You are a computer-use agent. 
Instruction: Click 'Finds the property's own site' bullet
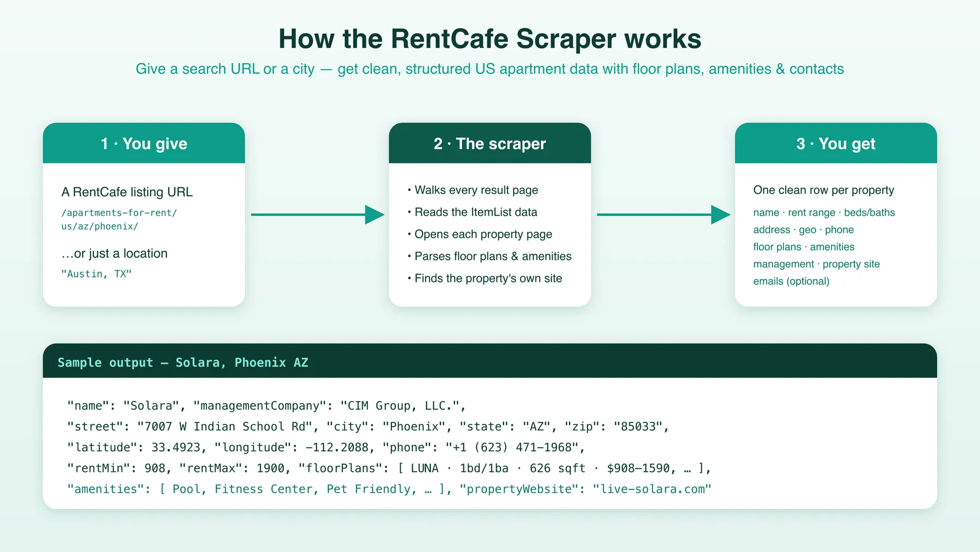tap(485, 278)
